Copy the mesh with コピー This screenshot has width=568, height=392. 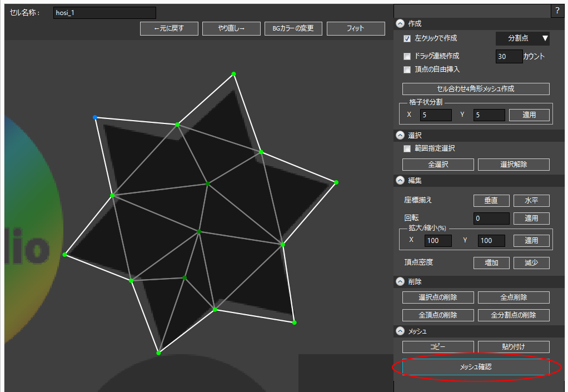pos(438,347)
